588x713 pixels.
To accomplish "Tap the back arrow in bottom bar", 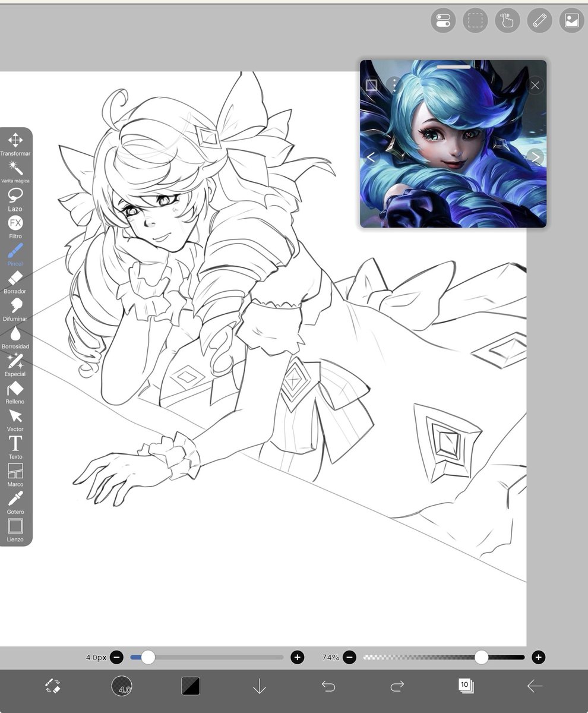I will pyautogui.click(x=535, y=686).
